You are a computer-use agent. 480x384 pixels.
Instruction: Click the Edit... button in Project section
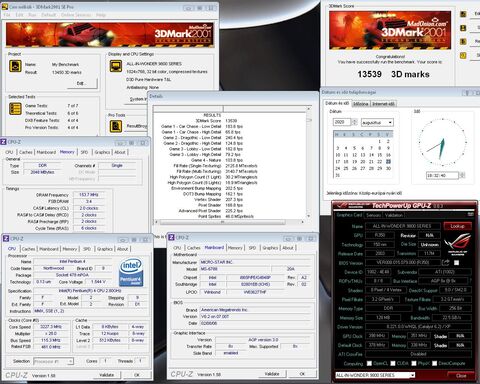point(82,83)
